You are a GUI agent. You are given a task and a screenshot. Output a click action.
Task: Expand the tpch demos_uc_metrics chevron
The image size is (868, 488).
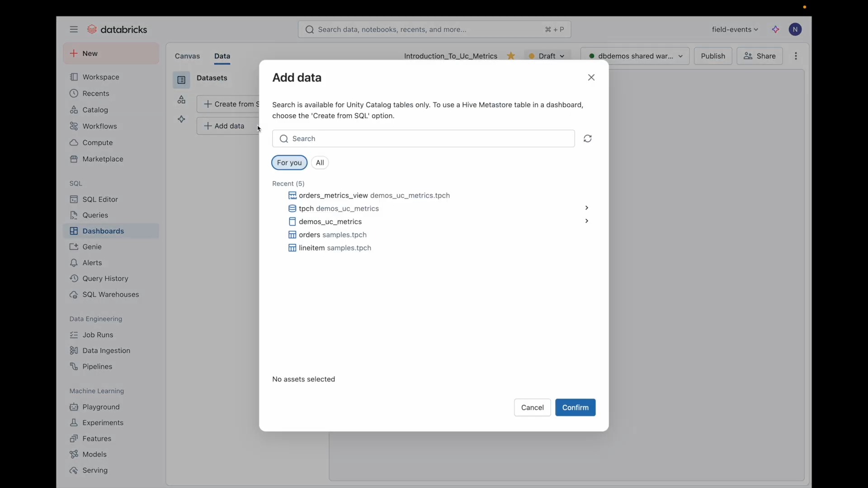click(587, 208)
